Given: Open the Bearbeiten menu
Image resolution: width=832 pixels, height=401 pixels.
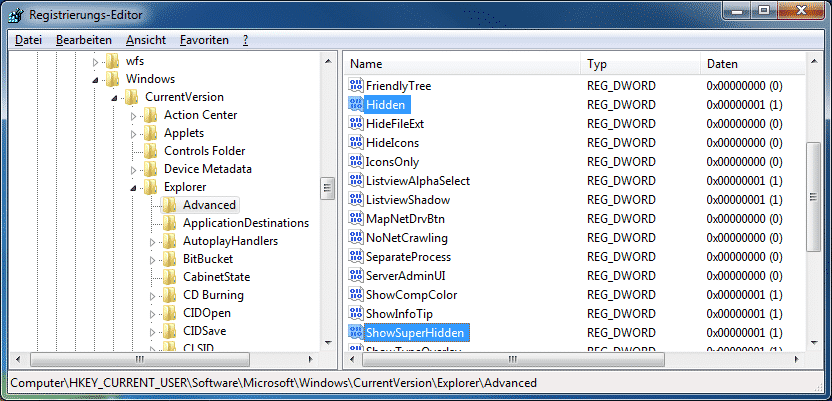Looking at the screenshot, I should [84, 40].
